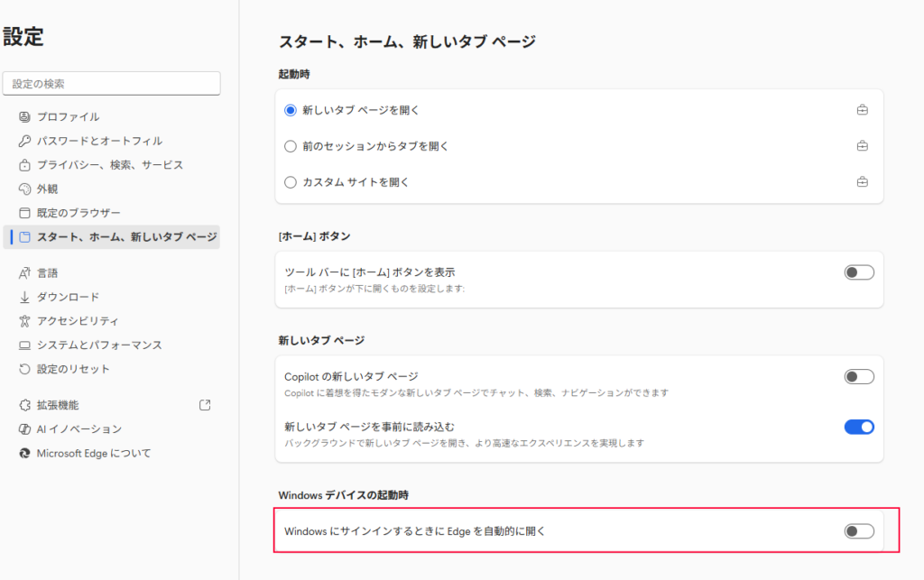Select カスタム サイトを開く radio button
924x580 pixels.
click(290, 182)
